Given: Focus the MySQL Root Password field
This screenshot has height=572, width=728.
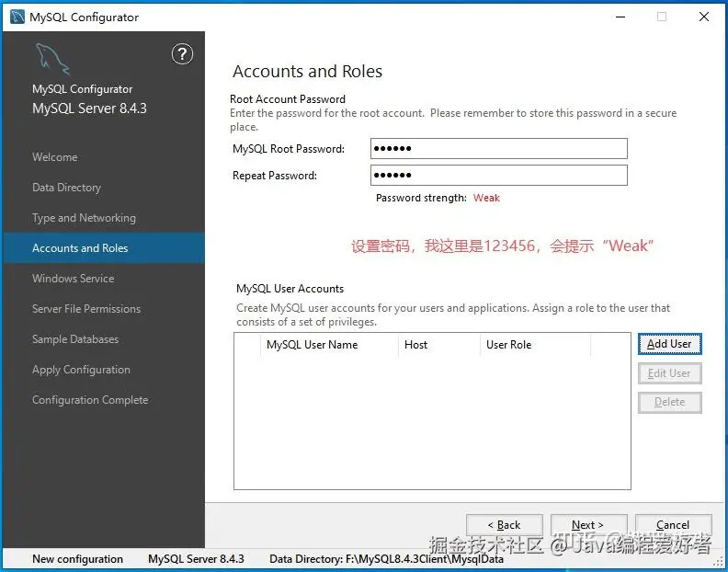Looking at the screenshot, I should pyautogui.click(x=498, y=149).
